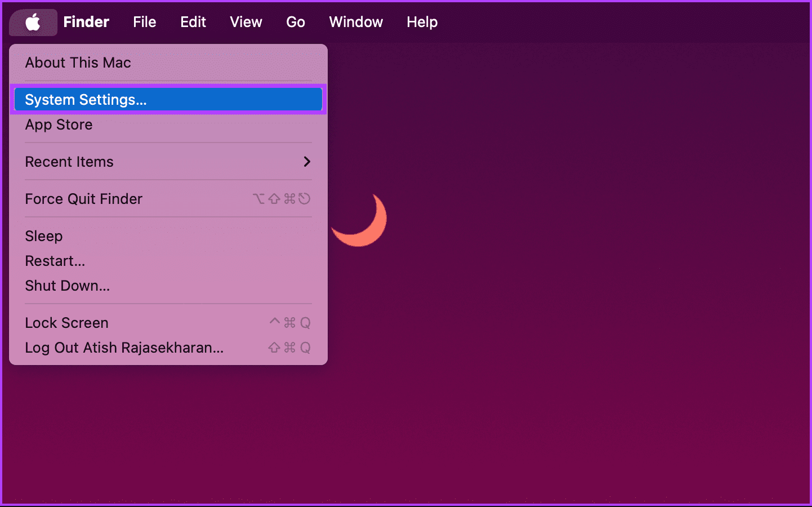The width and height of the screenshot is (812, 507).
Task: Choose Shut Down
Action: point(67,286)
